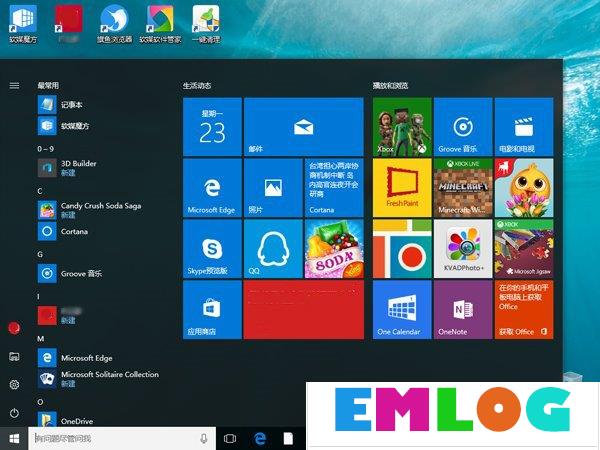Viewport: 600px width, 450px height.
Task: Open the Xbox tile
Action: tap(402, 127)
